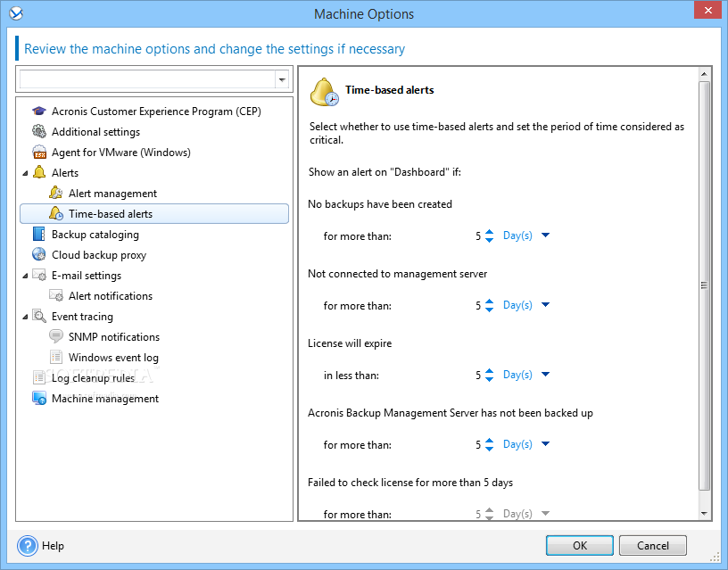Click the Acronis app icon in title bar

tap(16, 14)
